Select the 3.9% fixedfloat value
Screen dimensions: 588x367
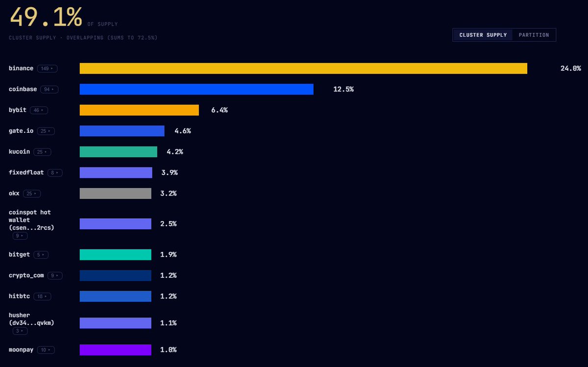click(170, 172)
